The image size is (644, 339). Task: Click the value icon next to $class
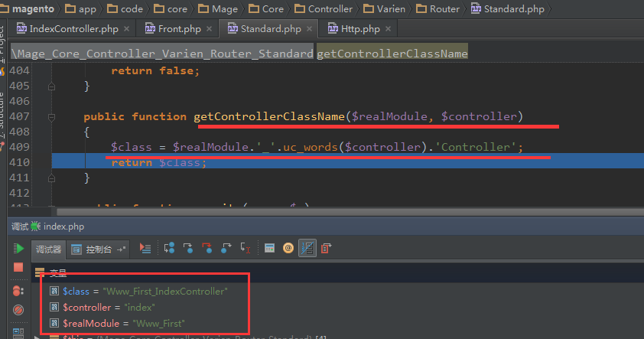54,291
